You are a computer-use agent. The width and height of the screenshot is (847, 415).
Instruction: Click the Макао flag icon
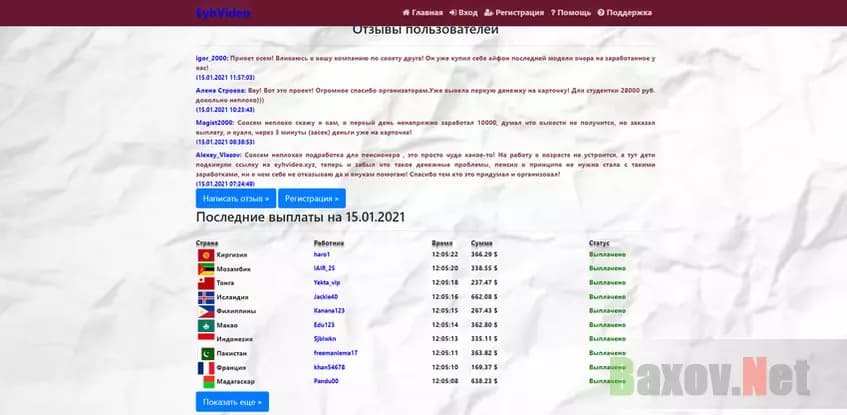tap(205, 325)
